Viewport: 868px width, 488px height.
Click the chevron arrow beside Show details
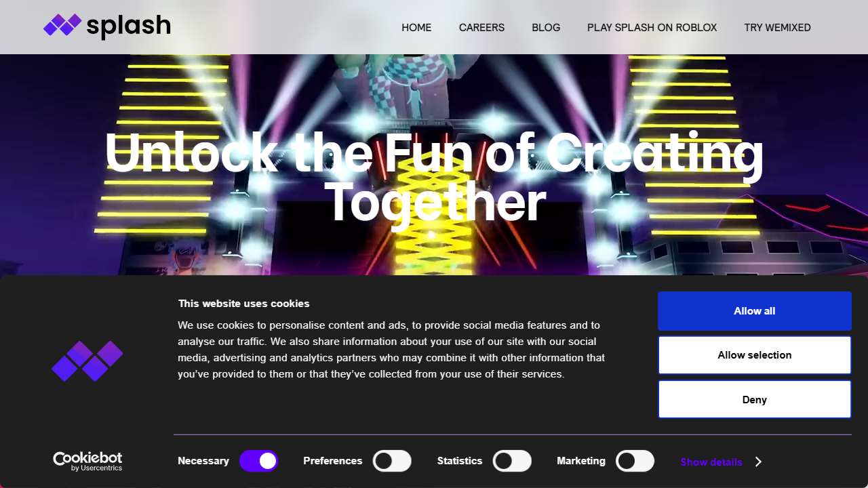(758, 462)
